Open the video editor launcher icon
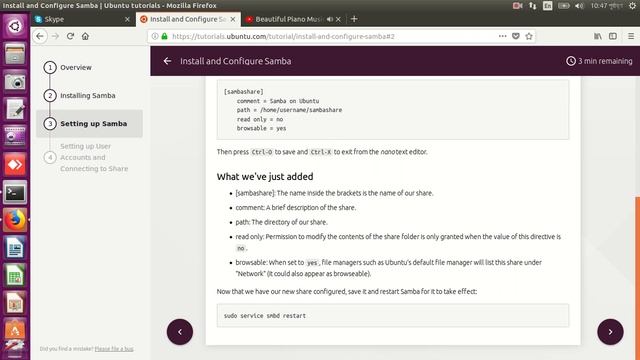Image resolution: width=640 pixels, height=360 pixels. point(15,137)
